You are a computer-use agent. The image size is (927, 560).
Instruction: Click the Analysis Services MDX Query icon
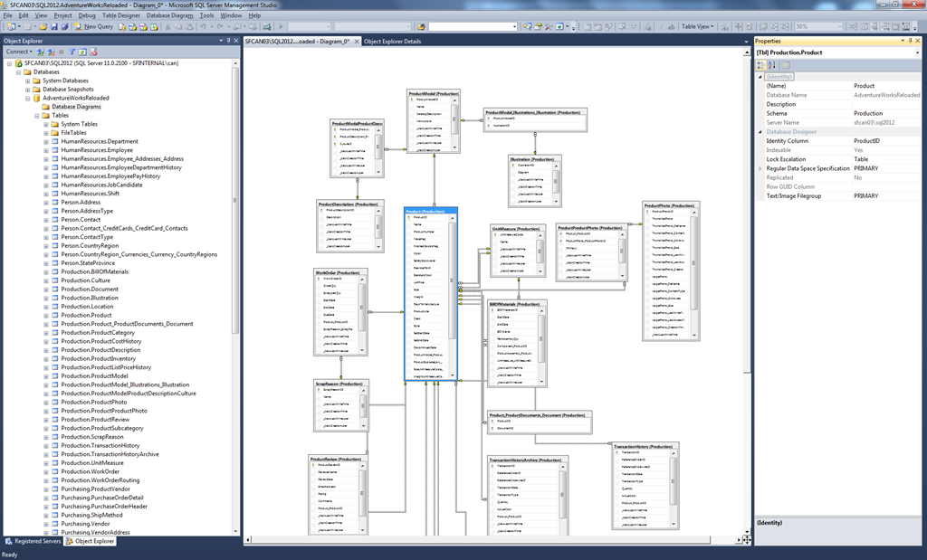click(x=132, y=26)
